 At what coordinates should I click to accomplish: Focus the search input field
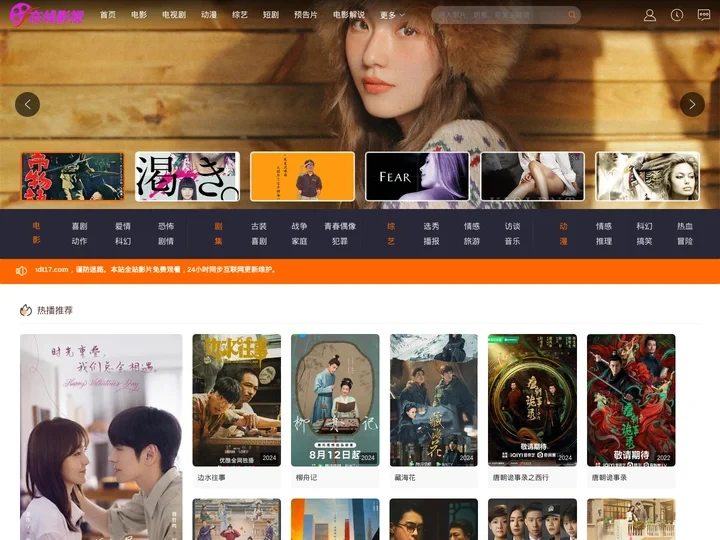coord(501,15)
